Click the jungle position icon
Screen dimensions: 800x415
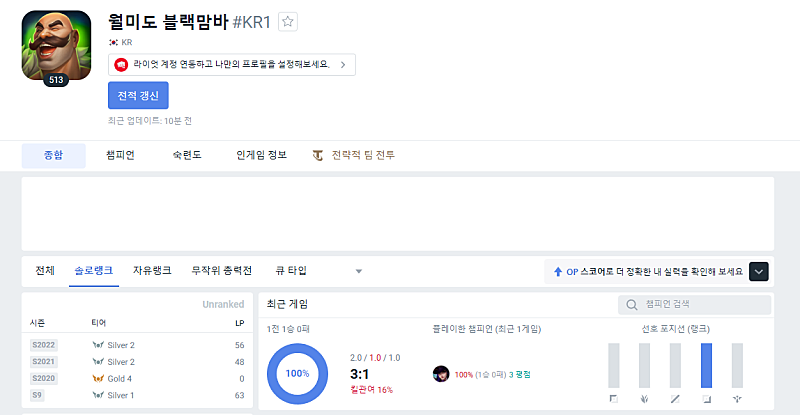coord(645,399)
